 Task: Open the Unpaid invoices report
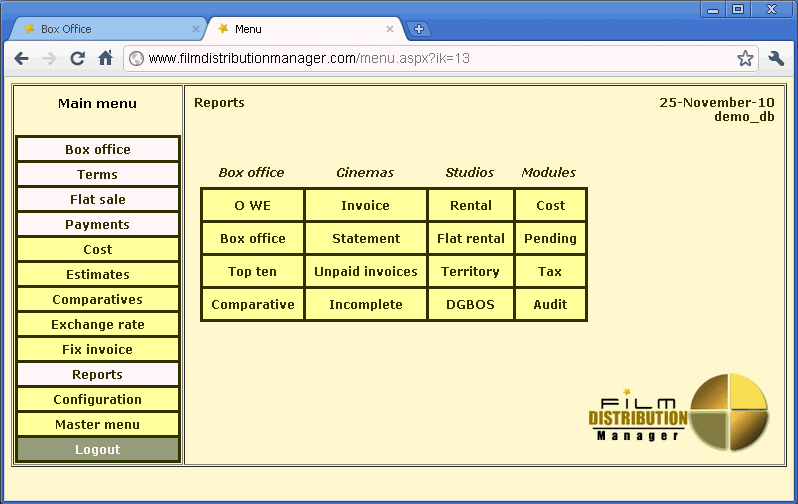point(365,272)
